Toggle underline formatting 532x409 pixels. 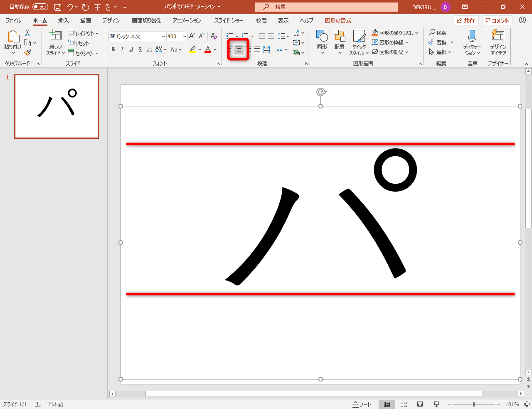pos(131,49)
